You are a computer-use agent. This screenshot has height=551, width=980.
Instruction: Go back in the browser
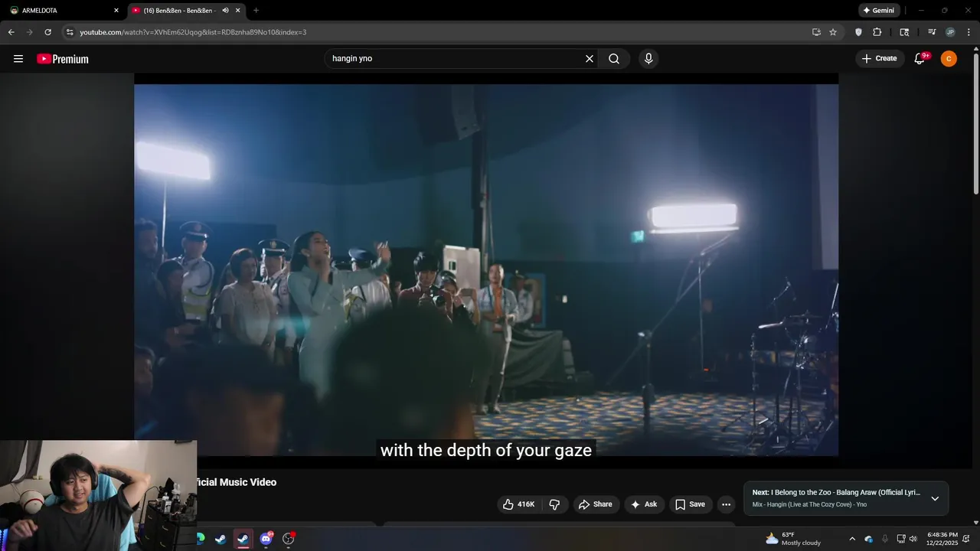pyautogui.click(x=11, y=32)
